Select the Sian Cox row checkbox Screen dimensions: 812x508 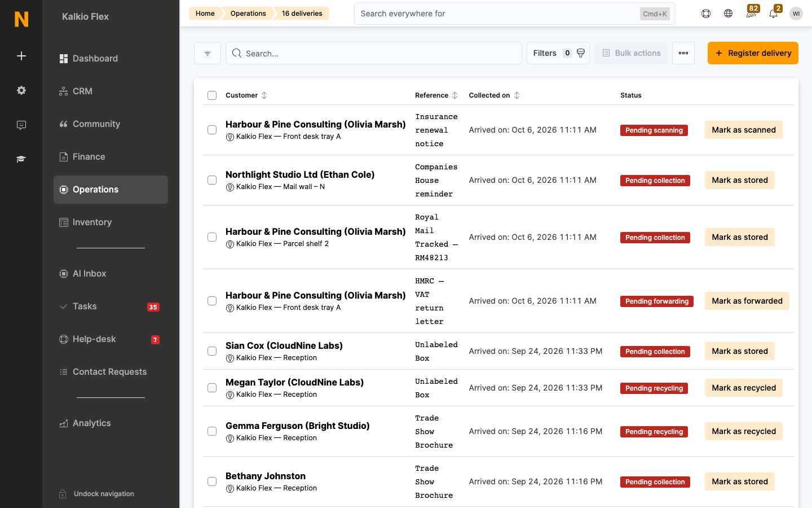212,351
